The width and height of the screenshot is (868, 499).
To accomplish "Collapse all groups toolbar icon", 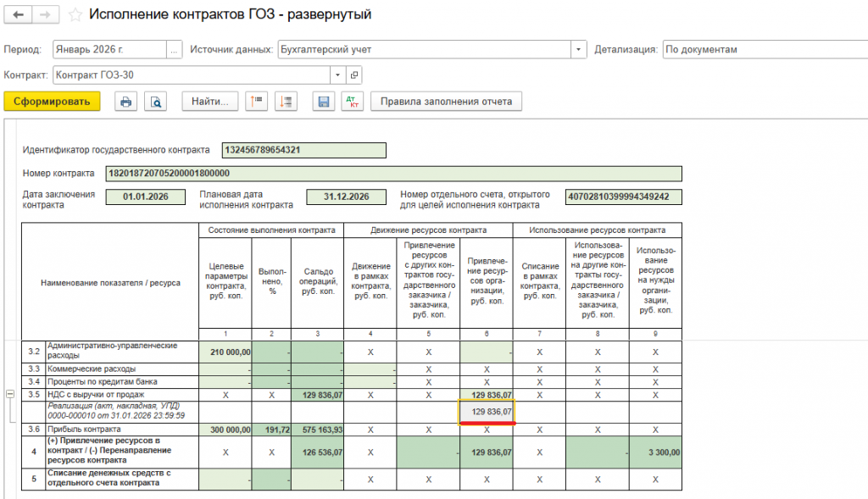I will [x=256, y=102].
